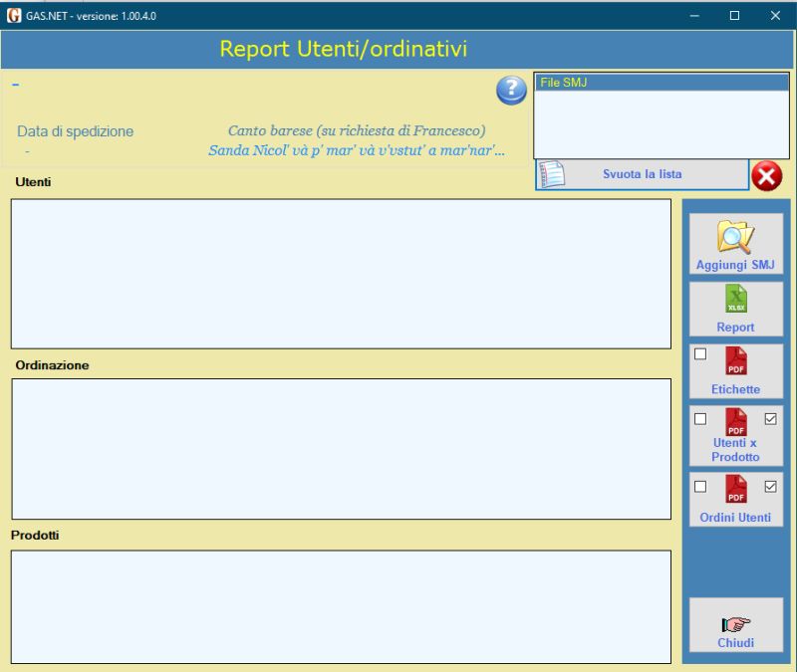Maximize the GAS.NET window

734,16
